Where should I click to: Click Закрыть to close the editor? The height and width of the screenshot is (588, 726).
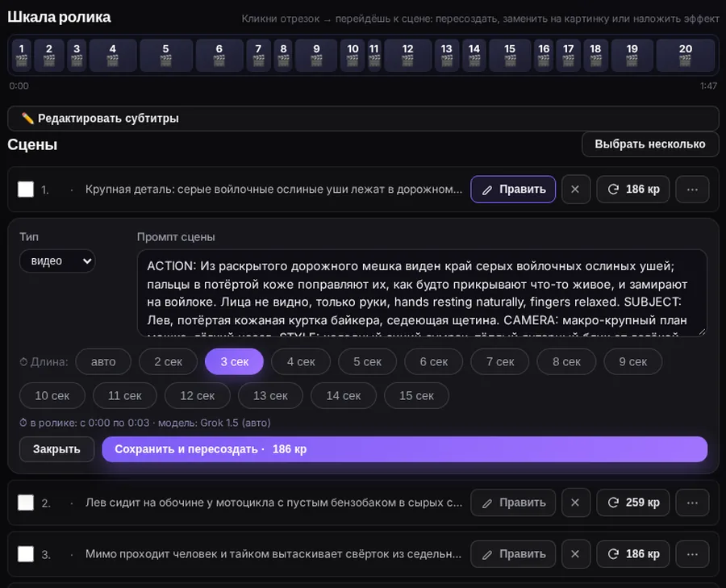tap(56, 449)
